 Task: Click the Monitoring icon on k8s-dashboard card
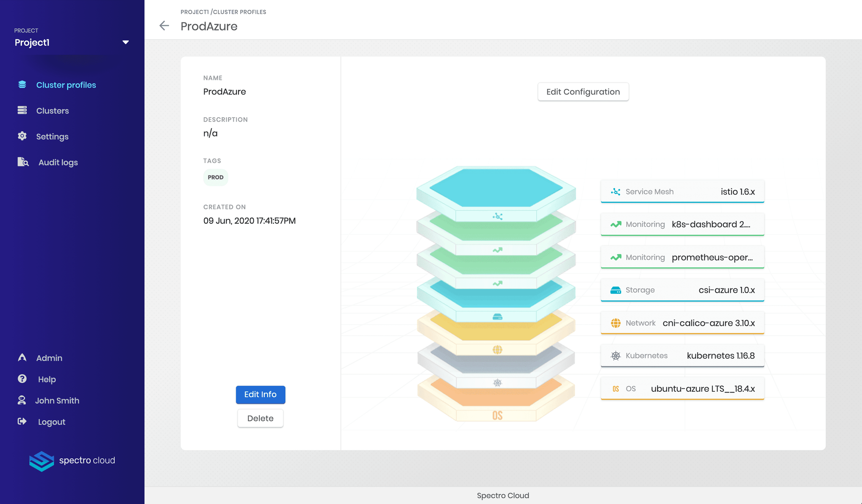616,224
